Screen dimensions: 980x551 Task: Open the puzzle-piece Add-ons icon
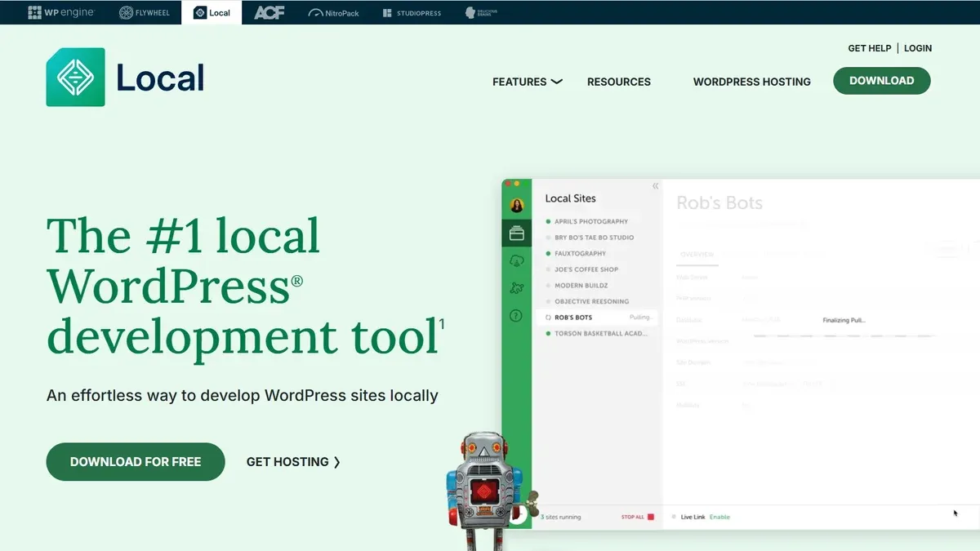point(516,288)
